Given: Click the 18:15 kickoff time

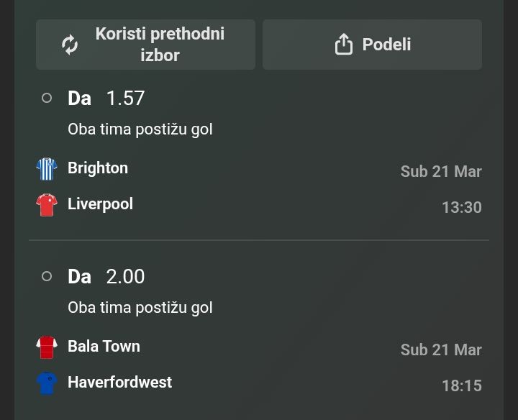Looking at the screenshot, I should (x=461, y=386).
